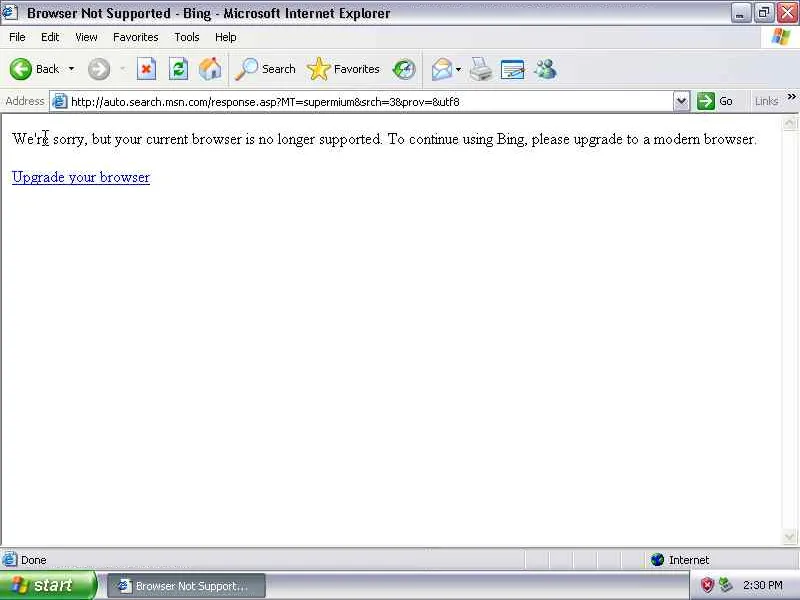This screenshot has height=600, width=800.
Task: Open the Tools menu
Action: [187, 37]
